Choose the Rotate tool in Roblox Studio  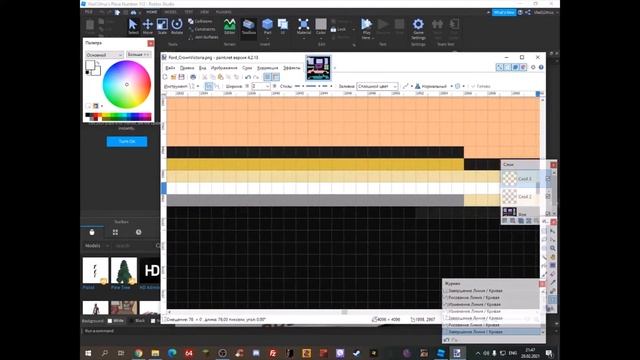coord(177,27)
